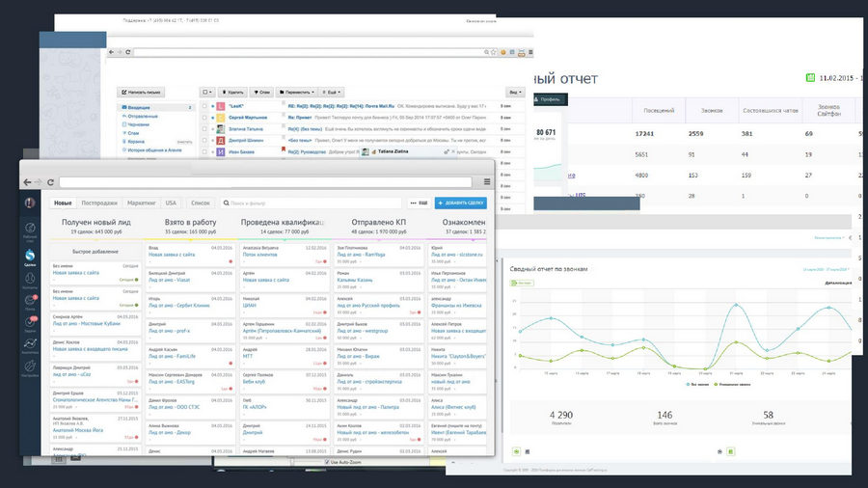Click value 17241 in report table

tap(644, 134)
